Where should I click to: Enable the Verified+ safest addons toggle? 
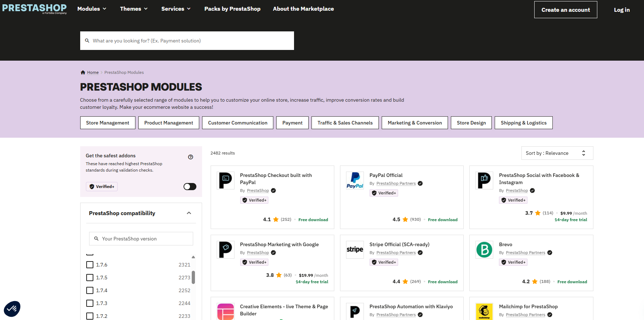[x=190, y=187]
